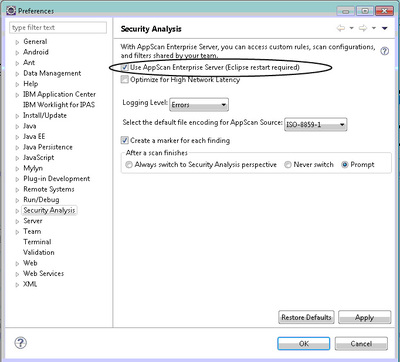Click the Preferences window title icon
400x362 pixels.
11,11
